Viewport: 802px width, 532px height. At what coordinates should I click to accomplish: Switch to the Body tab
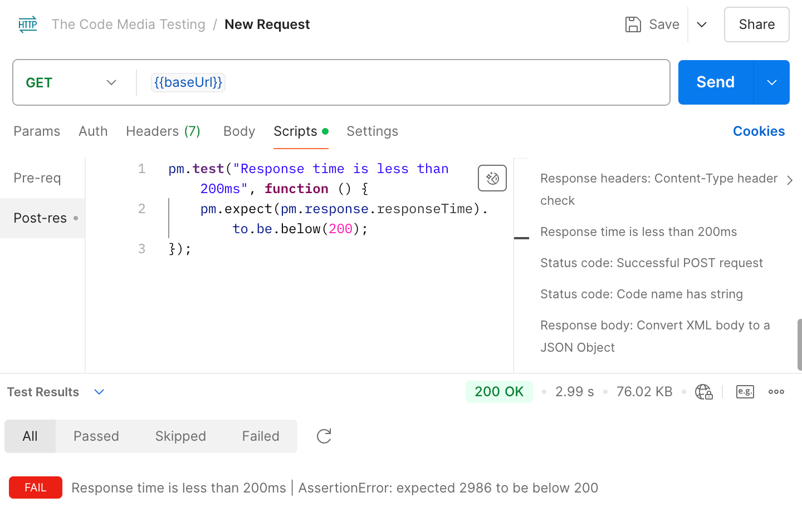(x=239, y=131)
